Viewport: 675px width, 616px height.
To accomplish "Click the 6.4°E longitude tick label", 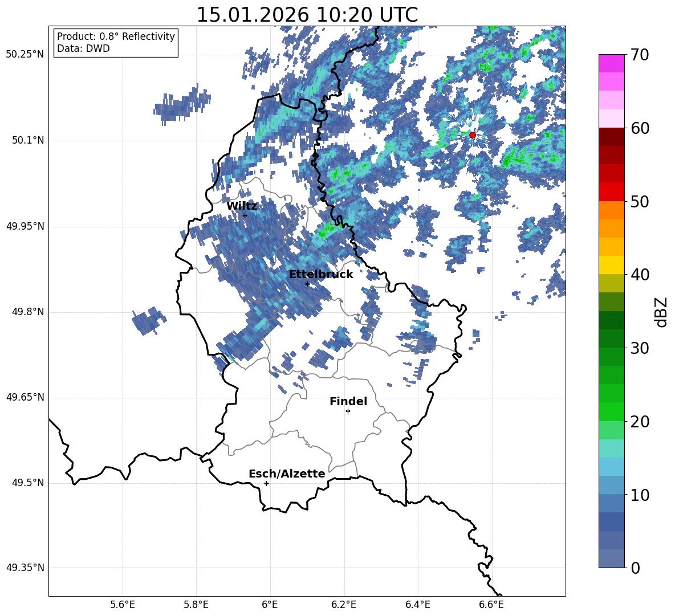I will point(417,605).
